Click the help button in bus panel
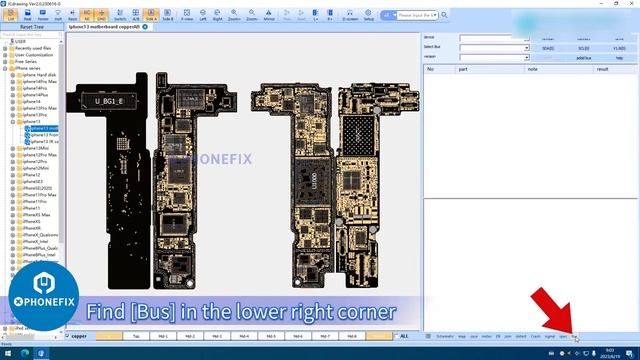Screen dimensions: 640x360 619,58
